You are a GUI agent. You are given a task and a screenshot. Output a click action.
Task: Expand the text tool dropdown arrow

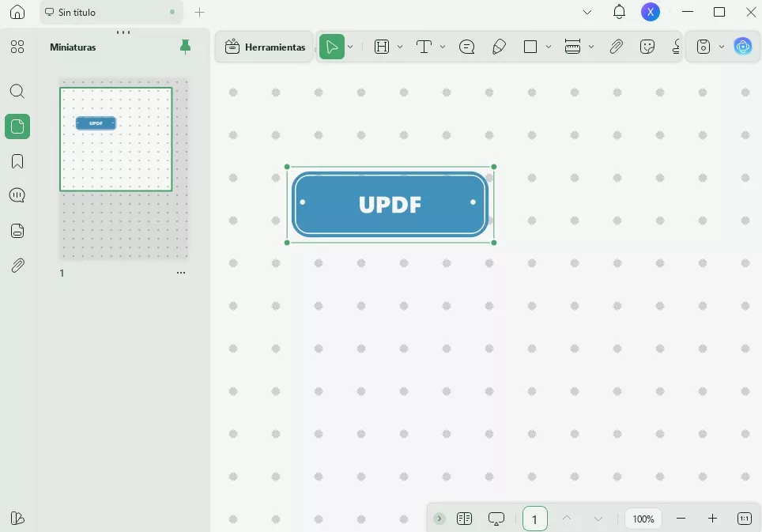[x=443, y=47]
